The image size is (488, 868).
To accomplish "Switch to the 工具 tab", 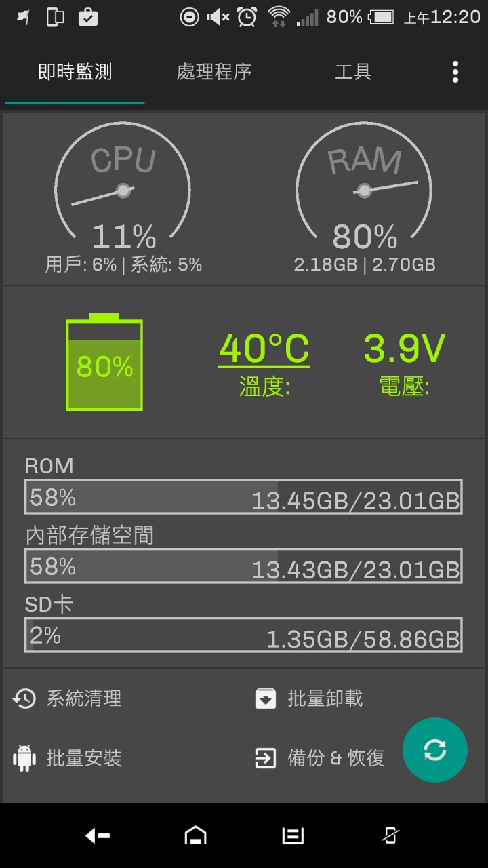I will tap(353, 72).
